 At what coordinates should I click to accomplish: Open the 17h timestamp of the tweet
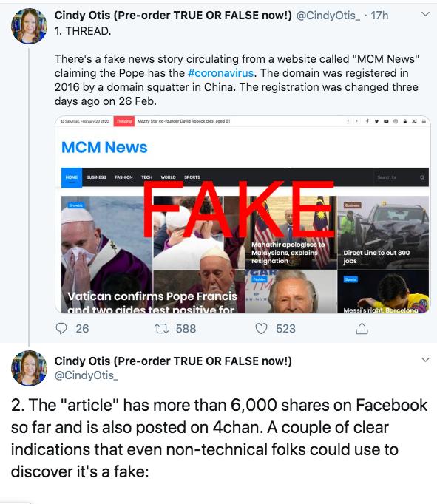point(379,15)
